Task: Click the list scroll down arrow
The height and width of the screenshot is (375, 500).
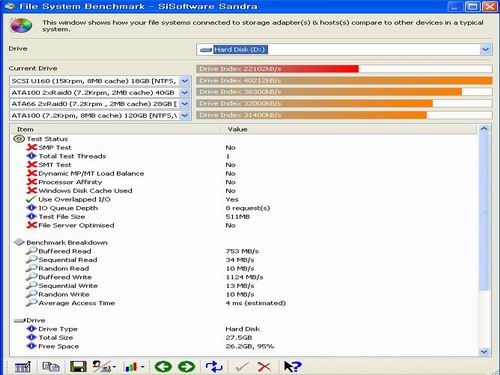Action: 484,352
